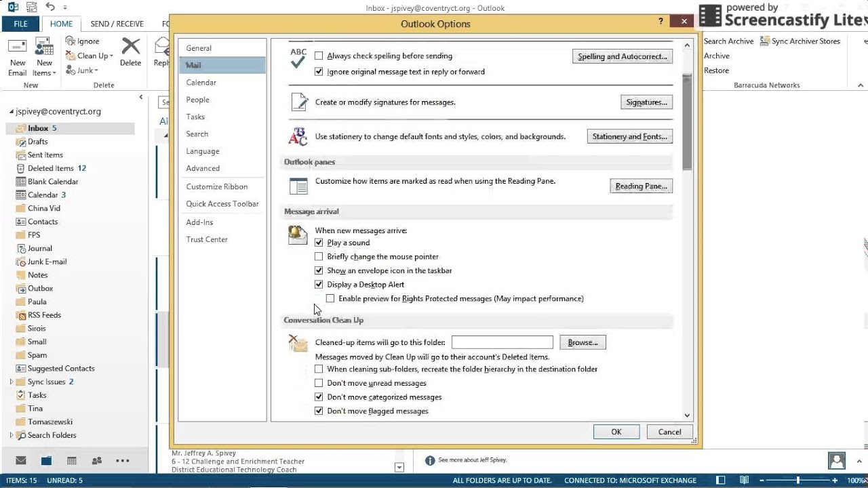Click the Drafts folder icon
The height and width of the screenshot is (488, 868).
[x=21, y=142]
